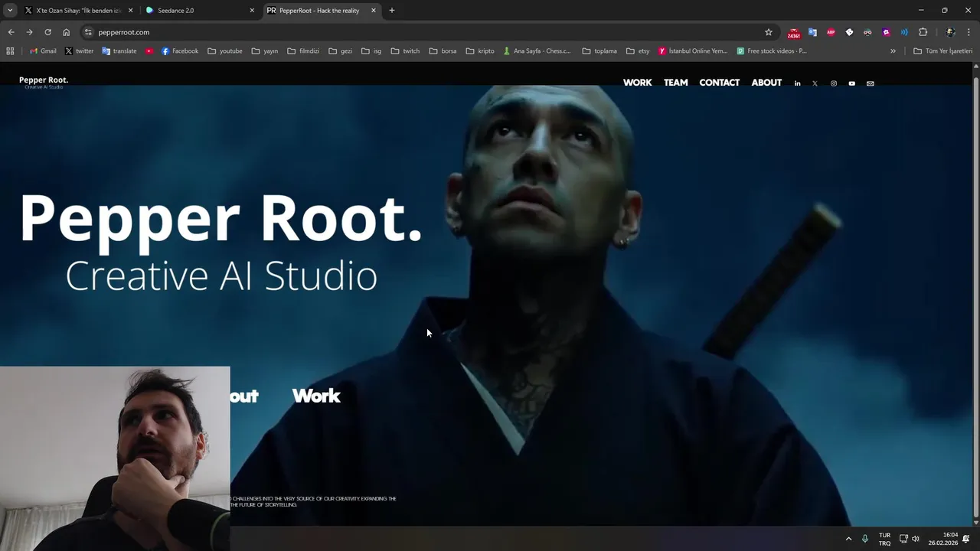This screenshot has width=980, height=551.
Task: Open the Adblock Plus ABP extension
Action: tap(831, 32)
